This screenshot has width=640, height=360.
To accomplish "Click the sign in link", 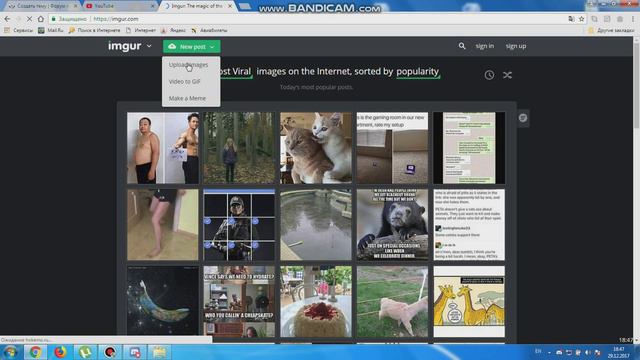I will (484, 46).
